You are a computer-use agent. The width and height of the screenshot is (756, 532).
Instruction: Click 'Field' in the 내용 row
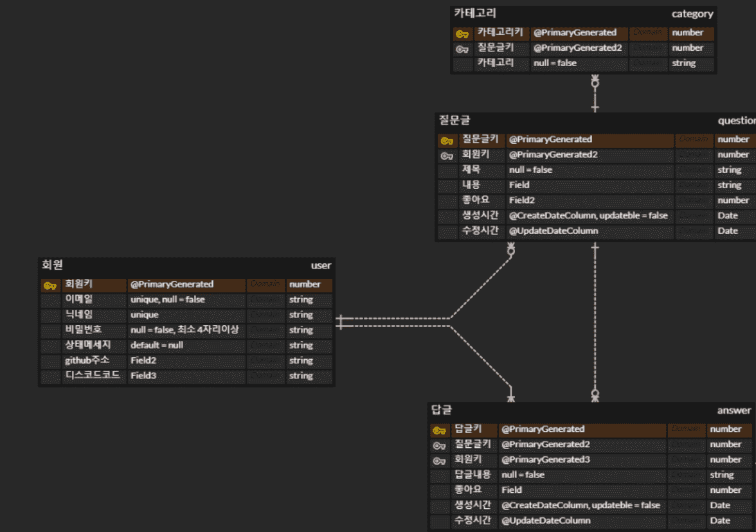click(x=519, y=185)
